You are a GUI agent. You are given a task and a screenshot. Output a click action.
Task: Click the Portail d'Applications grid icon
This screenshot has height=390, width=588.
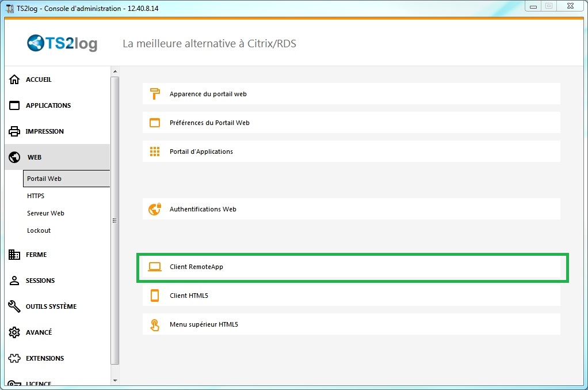155,152
